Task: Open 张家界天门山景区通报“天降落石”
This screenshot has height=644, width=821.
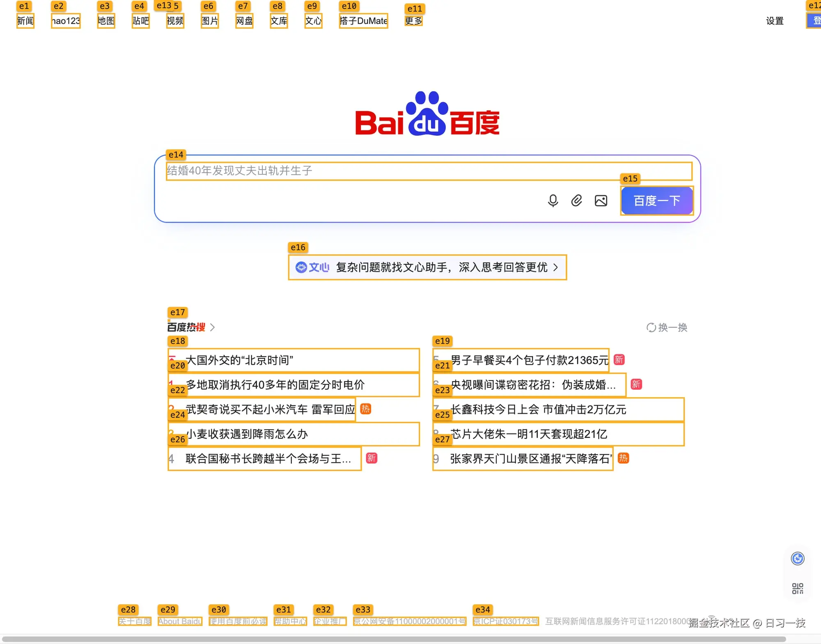Action: pyautogui.click(x=523, y=459)
